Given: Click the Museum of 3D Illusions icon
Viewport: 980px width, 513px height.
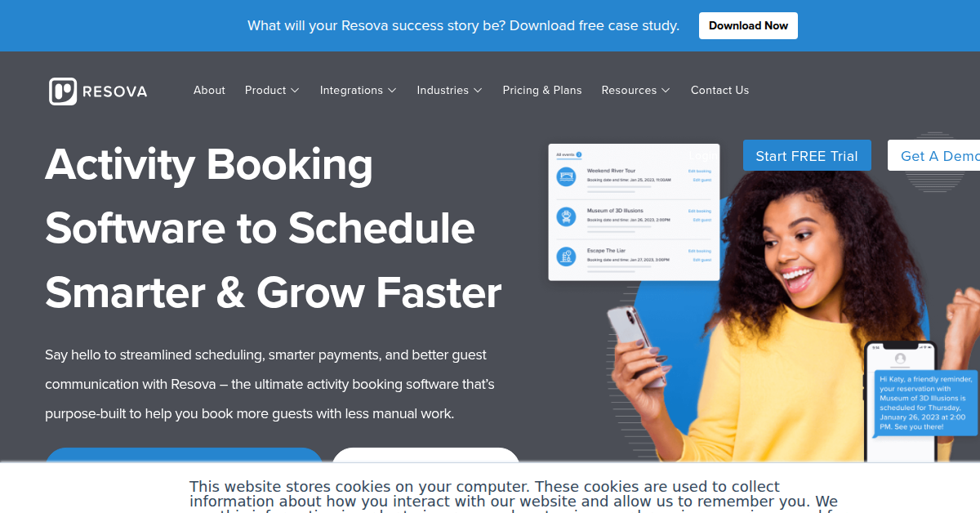Looking at the screenshot, I should [566, 216].
